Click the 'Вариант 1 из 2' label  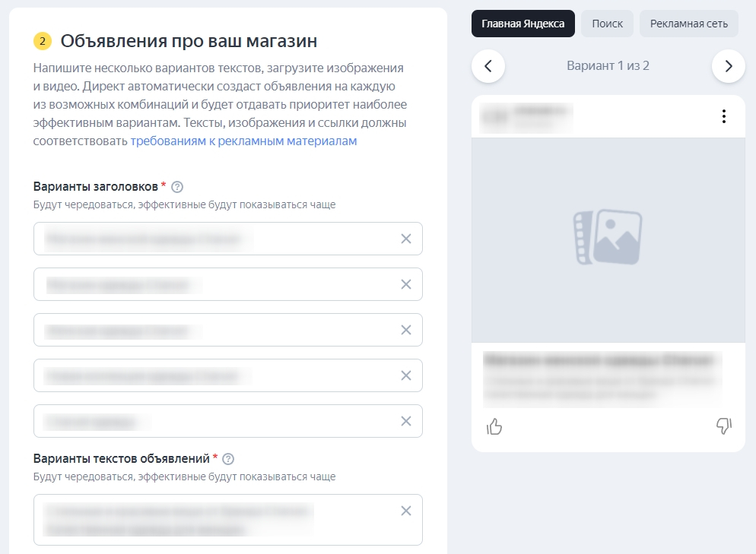[608, 66]
